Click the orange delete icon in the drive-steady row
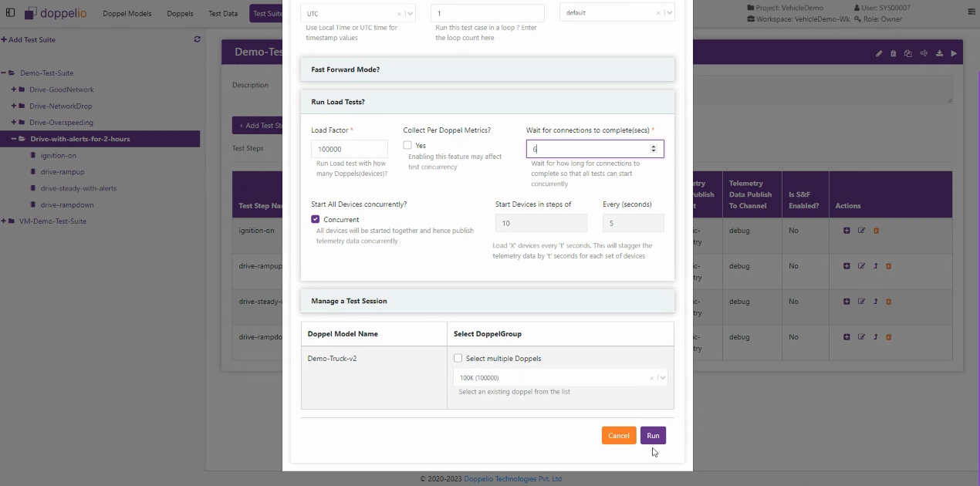 click(889, 302)
